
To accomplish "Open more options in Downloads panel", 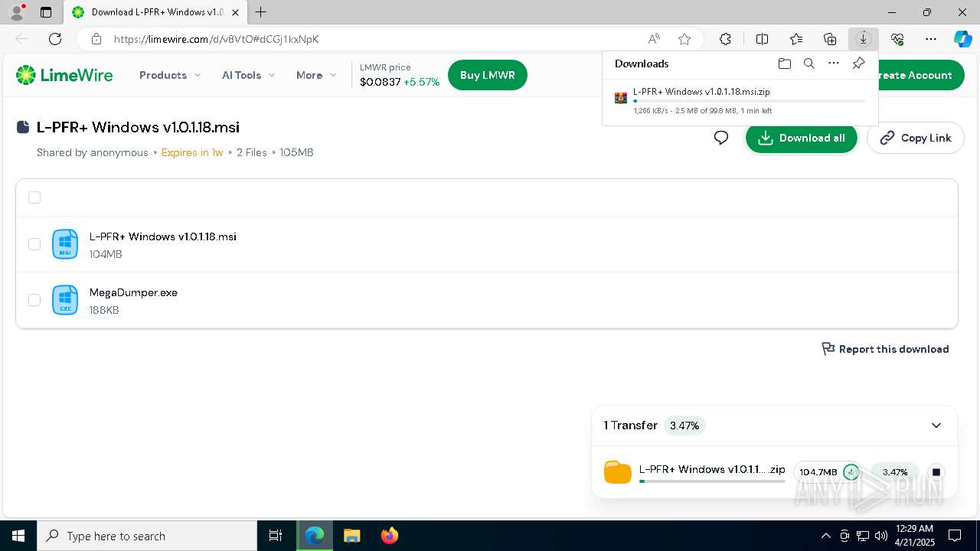I will 834,64.
